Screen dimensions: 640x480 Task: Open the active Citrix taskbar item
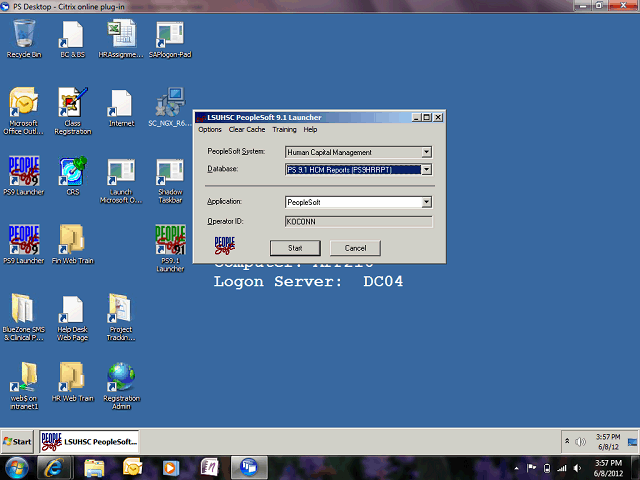[249, 468]
